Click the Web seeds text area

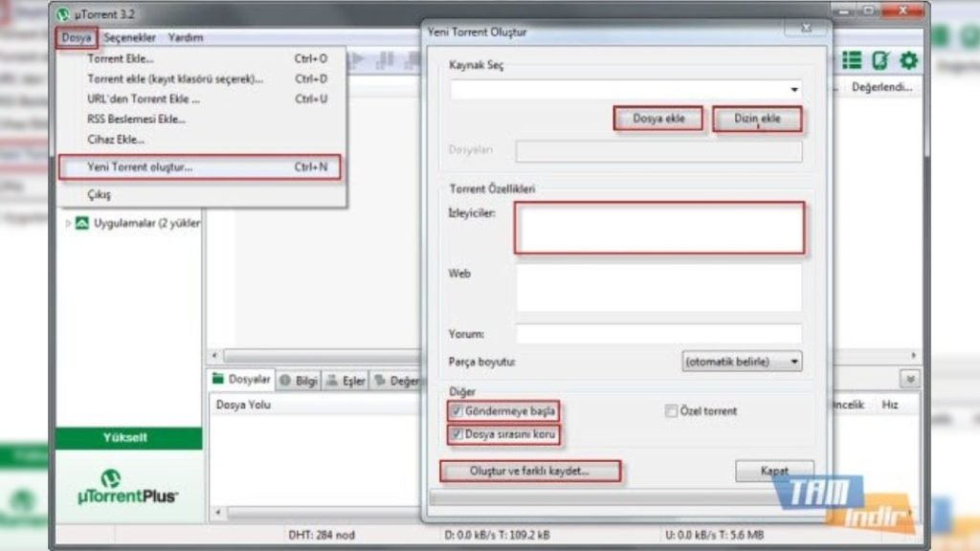tap(658, 287)
